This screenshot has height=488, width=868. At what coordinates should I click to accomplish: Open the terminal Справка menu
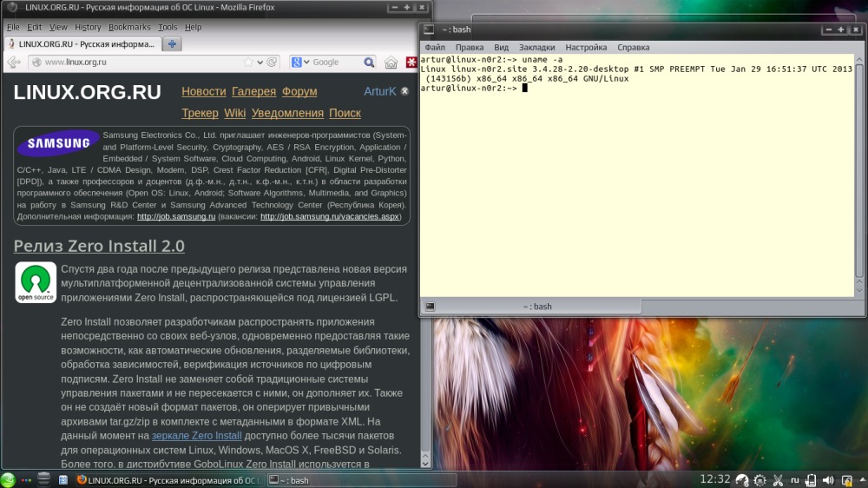[x=634, y=48]
